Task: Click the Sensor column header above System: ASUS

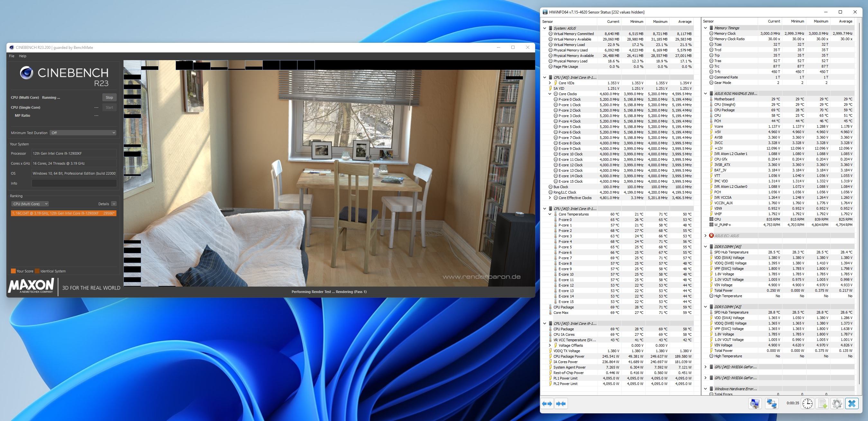Action: click(x=569, y=22)
